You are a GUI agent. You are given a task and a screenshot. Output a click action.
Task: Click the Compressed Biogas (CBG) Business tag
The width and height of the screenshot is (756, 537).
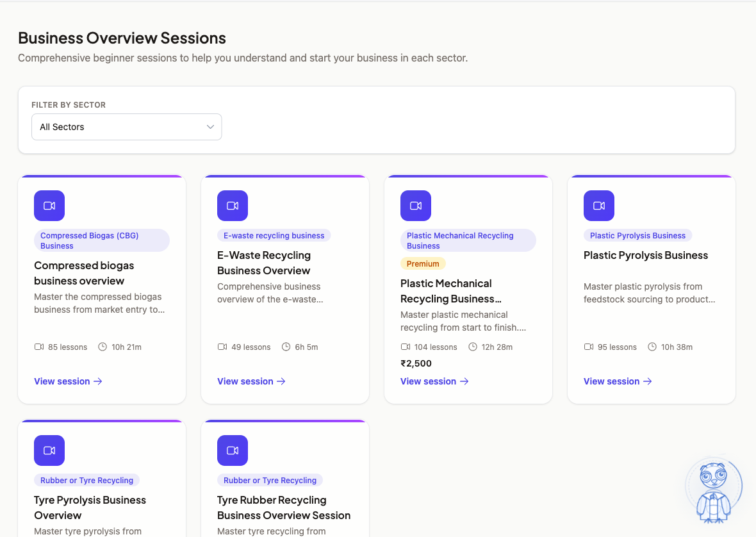coord(102,240)
